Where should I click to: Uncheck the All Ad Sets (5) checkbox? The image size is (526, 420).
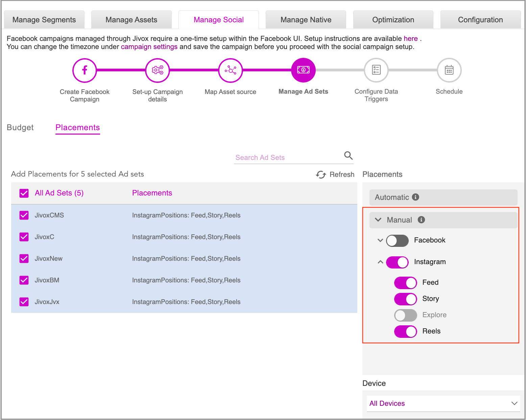click(x=24, y=193)
